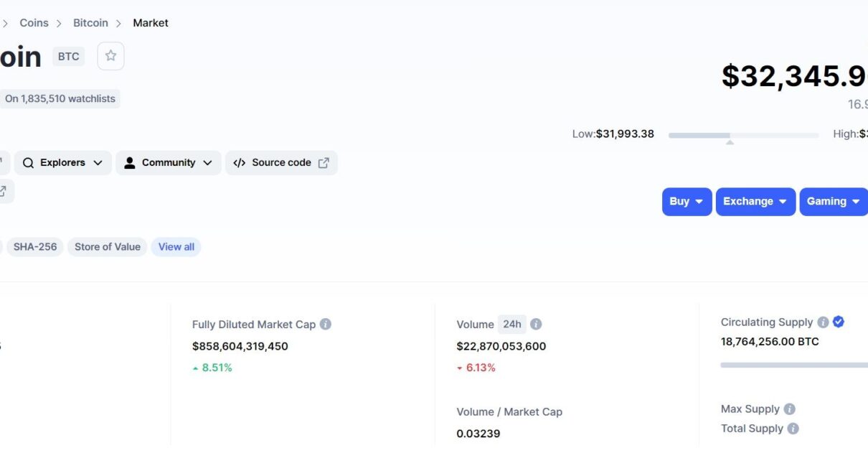
Task: Open the Gaming dropdown button
Action: pyautogui.click(x=833, y=202)
